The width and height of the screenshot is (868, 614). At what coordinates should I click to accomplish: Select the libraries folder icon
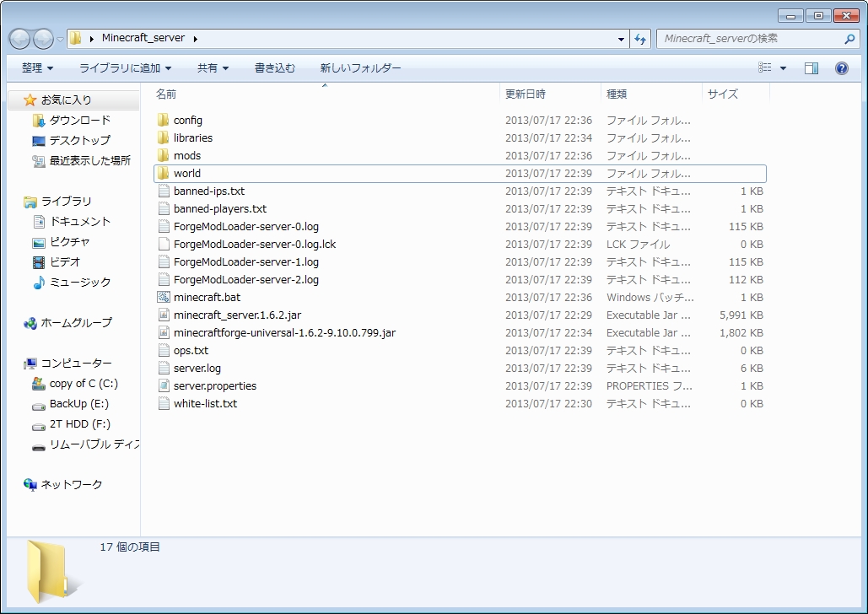pos(164,137)
